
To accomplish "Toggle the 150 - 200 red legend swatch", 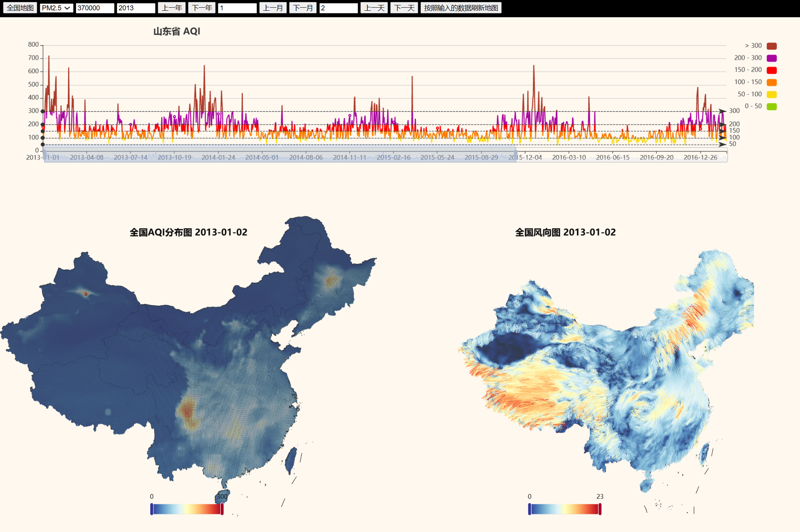I will coord(771,70).
